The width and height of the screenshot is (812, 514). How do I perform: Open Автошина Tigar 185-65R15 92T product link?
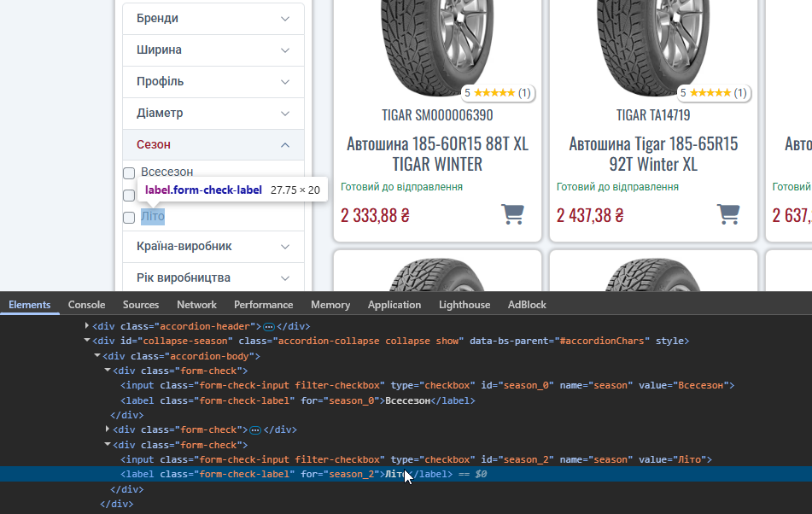(x=653, y=154)
